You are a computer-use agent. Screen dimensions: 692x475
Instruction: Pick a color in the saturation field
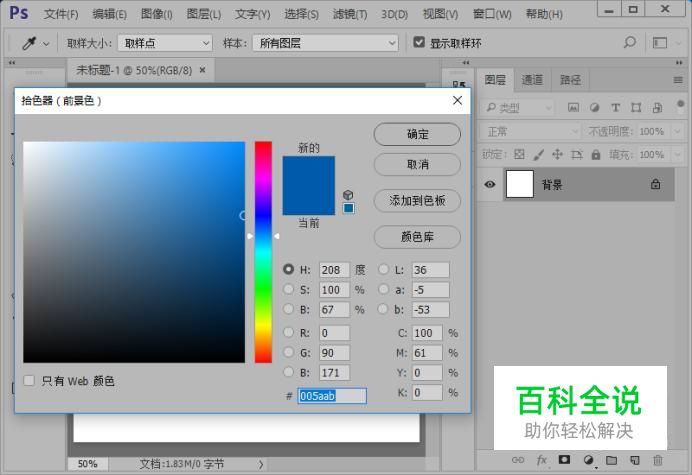pyautogui.click(x=134, y=252)
